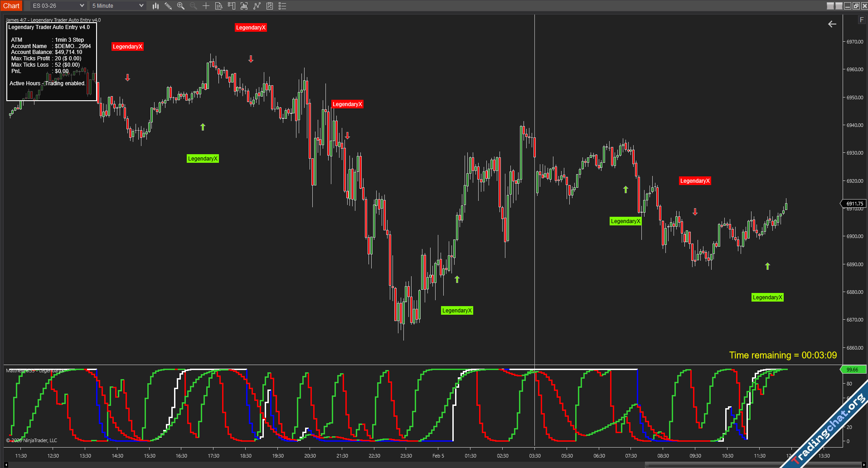Click the Chart tab label
The height and width of the screenshot is (468, 868).
pyautogui.click(x=11, y=6)
